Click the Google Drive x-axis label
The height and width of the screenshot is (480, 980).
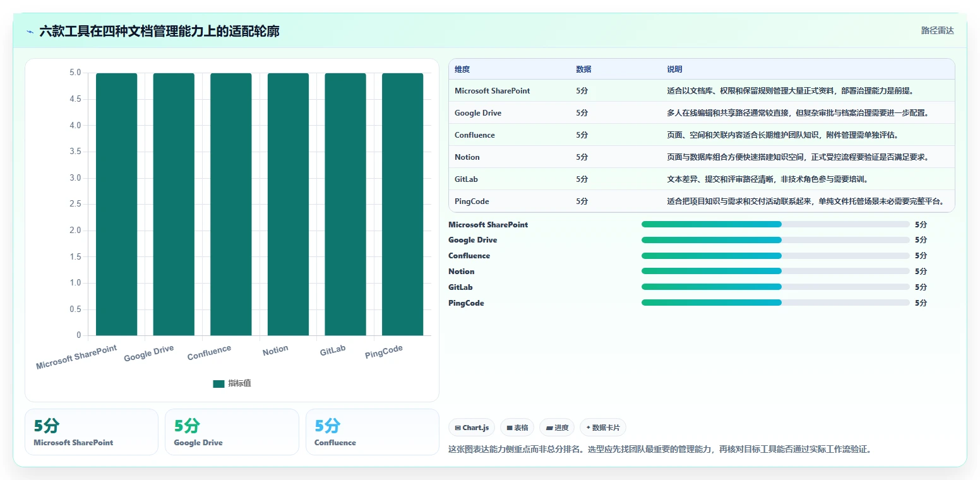pyautogui.click(x=149, y=353)
